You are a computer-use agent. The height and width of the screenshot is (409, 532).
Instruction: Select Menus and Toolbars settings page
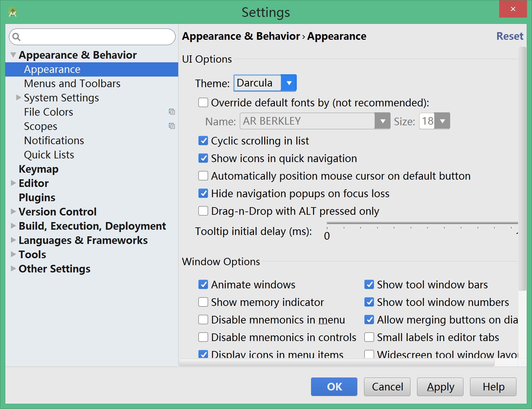[x=72, y=84]
